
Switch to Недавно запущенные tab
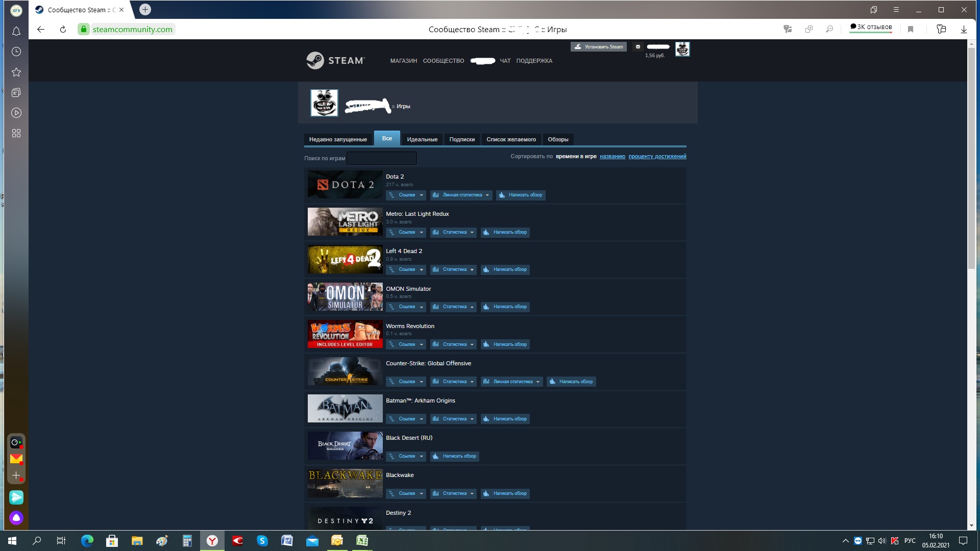[x=338, y=139]
